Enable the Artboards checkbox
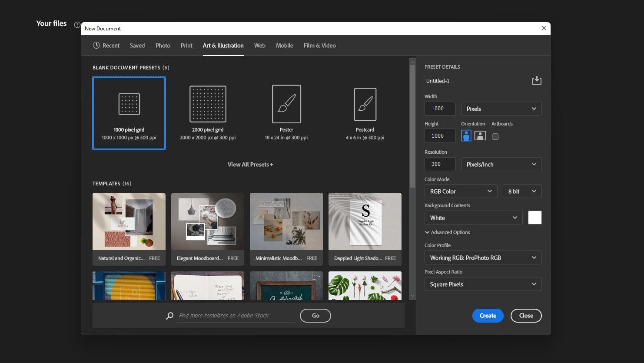The height and width of the screenshot is (363, 644). [x=495, y=136]
